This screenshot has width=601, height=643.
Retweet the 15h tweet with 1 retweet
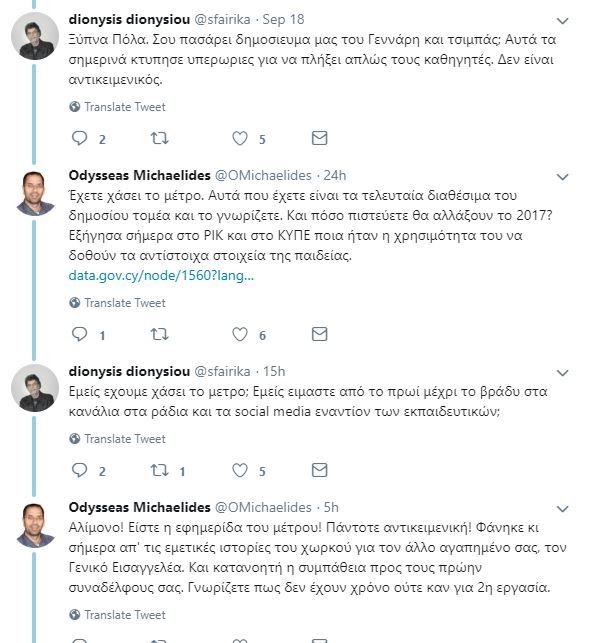pyautogui.click(x=159, y=470)
